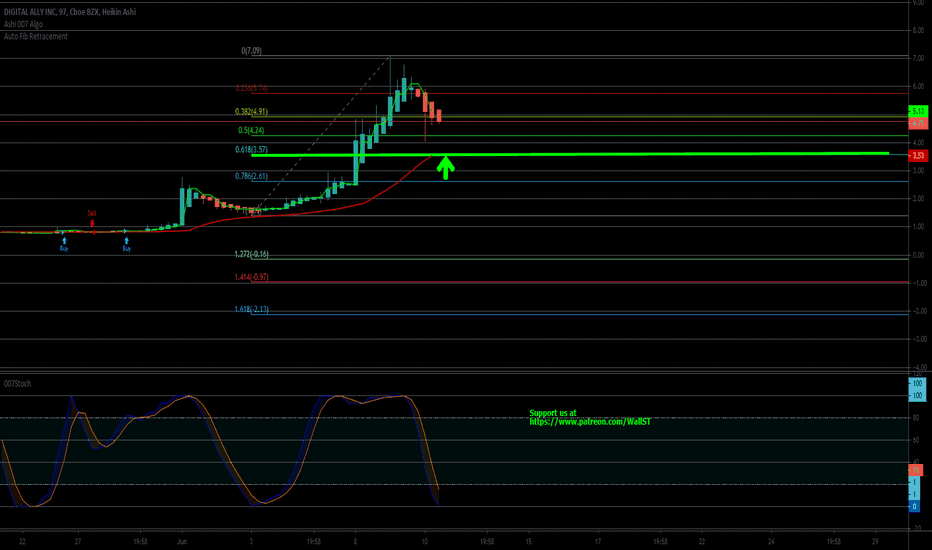This screenshot has height=550, width=932.
Task: Click the green 5.13 price tag
Action: click(918, 111)
